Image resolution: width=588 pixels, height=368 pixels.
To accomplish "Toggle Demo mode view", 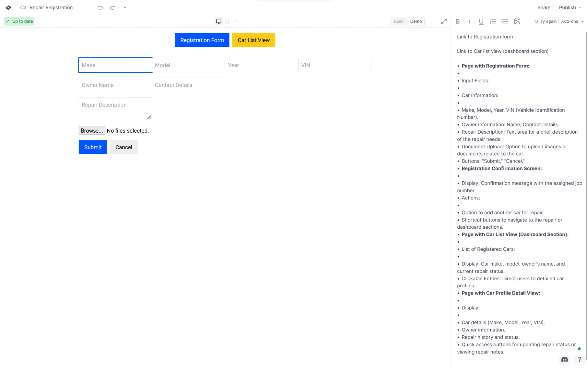I will tap(416, 21).
